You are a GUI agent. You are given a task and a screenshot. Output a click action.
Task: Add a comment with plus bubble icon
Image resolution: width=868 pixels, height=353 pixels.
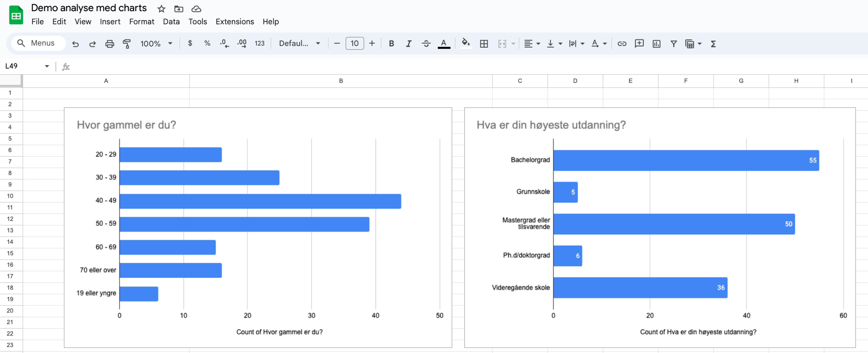[x=639, y=43]
